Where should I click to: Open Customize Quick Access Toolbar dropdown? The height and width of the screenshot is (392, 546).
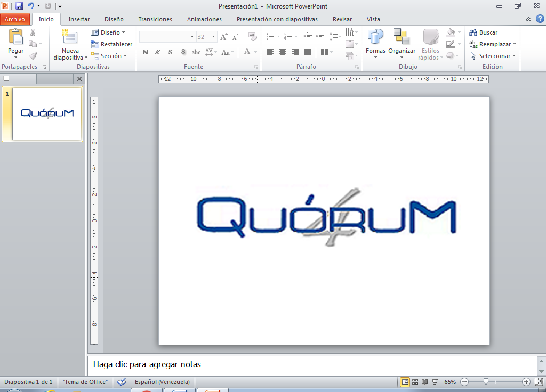[60, 6]
